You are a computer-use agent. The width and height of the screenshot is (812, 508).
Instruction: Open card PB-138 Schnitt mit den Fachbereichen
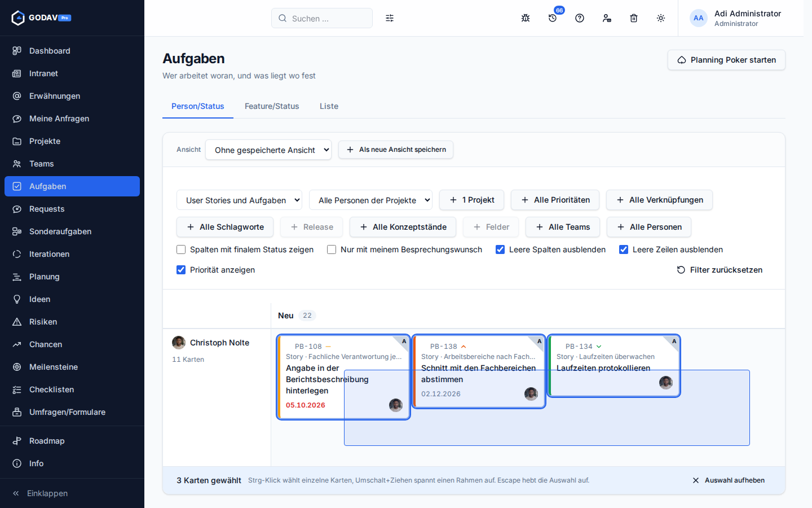click(x=479, y=371)
